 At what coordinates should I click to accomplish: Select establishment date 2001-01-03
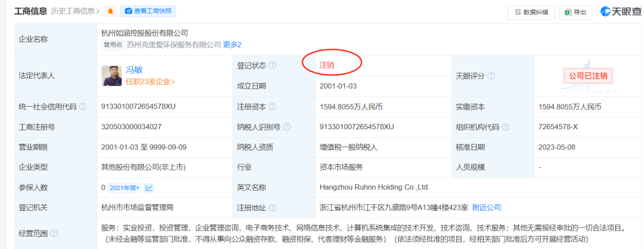pos(338,86)
